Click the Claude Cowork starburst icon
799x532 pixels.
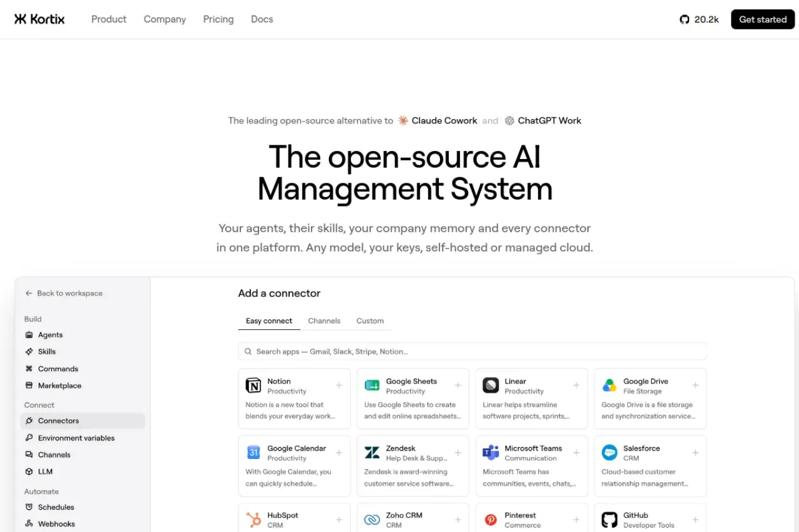[403, 120]
